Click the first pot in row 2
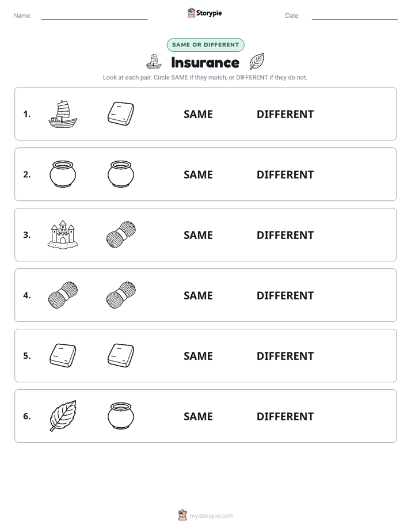 63,174
